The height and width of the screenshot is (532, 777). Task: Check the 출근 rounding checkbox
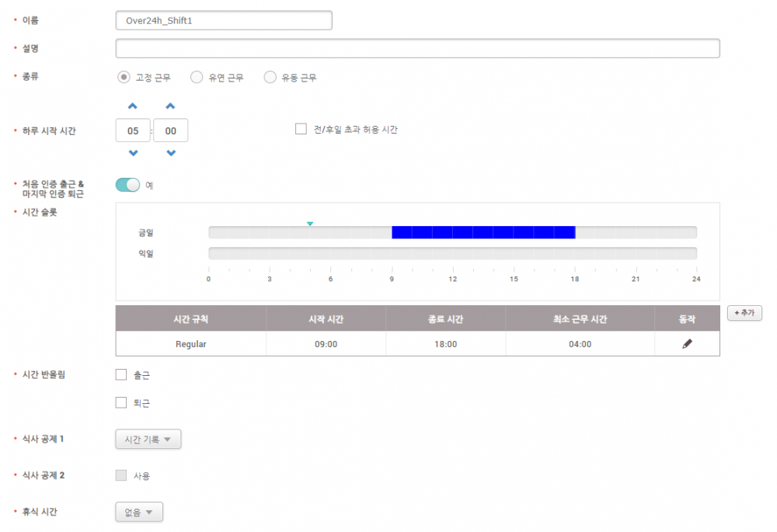click(x=121, y=375)
